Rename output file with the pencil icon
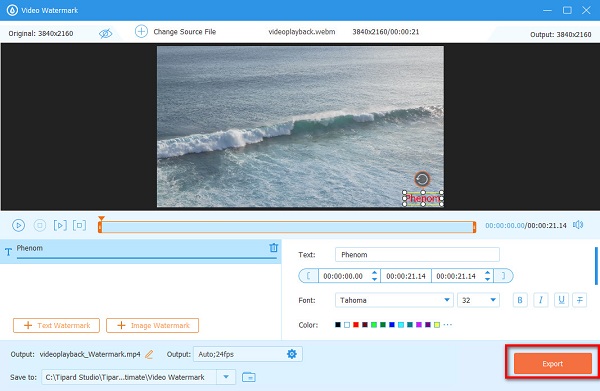Screen dimensions: 600x391 pyautogui.click(x=149, y=354)
